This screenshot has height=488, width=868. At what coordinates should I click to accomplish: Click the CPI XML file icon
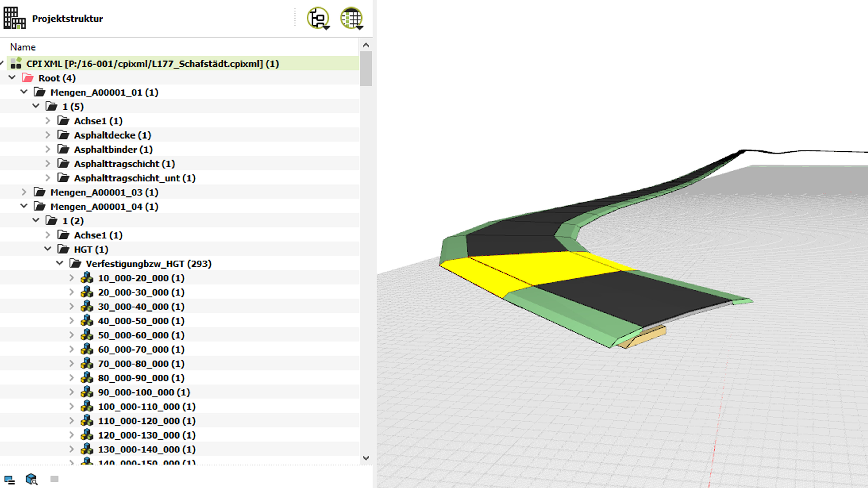point(16,63)
